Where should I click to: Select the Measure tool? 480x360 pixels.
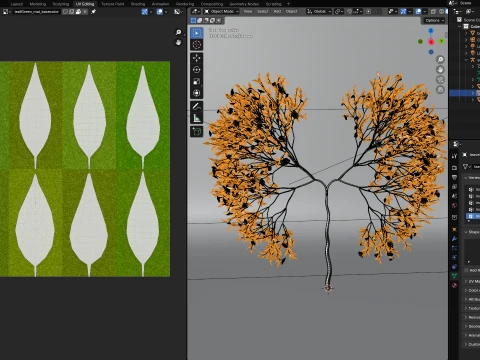pyautogui.click(x=197, y=118)
